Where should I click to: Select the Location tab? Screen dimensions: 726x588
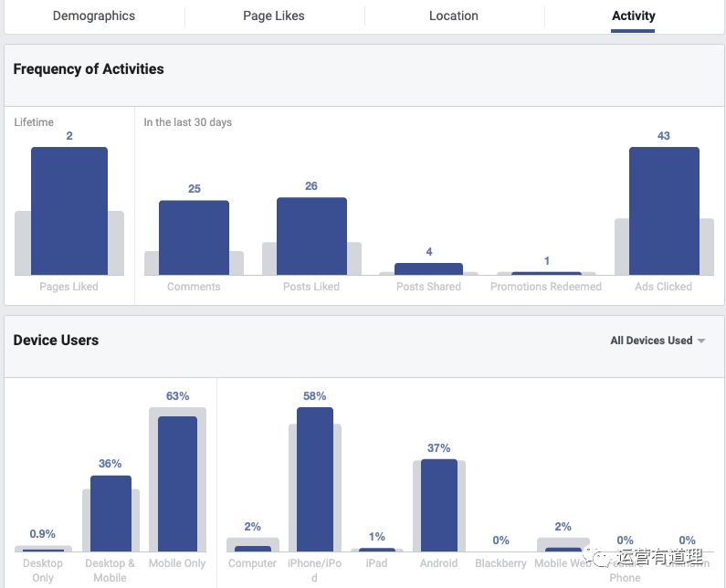coord(454,16)
